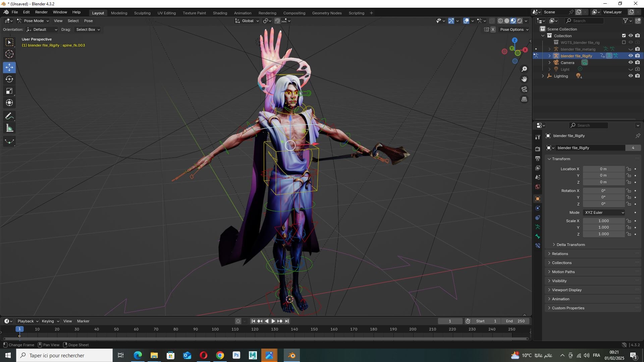Activate the Annotate pencil tool
This screenshot has width=644, height=362.
(9, 116)
